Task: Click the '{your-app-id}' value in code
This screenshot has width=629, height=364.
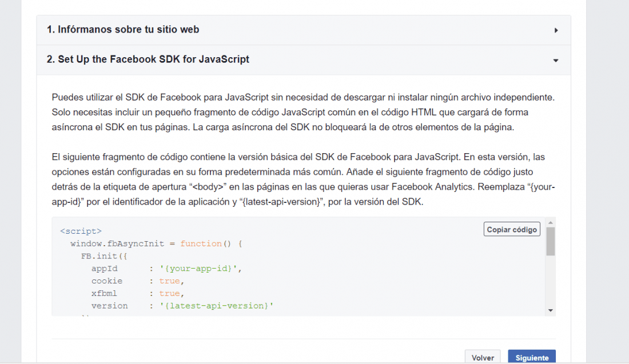Action: [198, 269]
